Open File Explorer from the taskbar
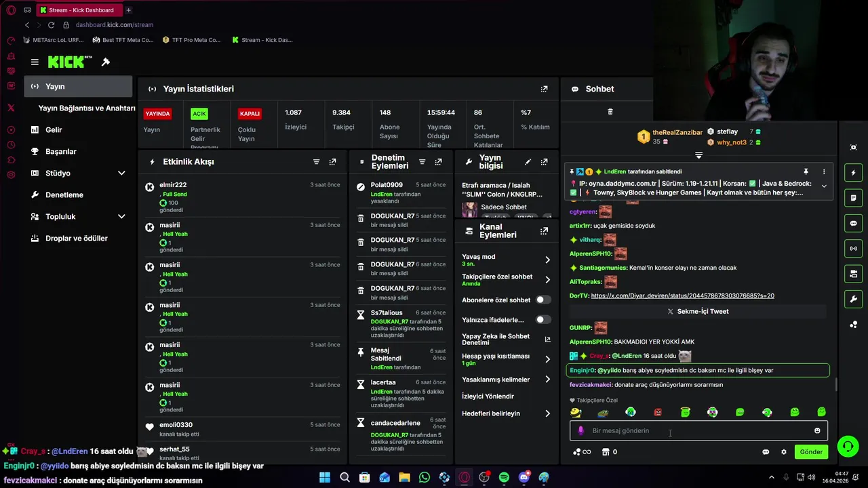The image size is (868, 488). 405,477
